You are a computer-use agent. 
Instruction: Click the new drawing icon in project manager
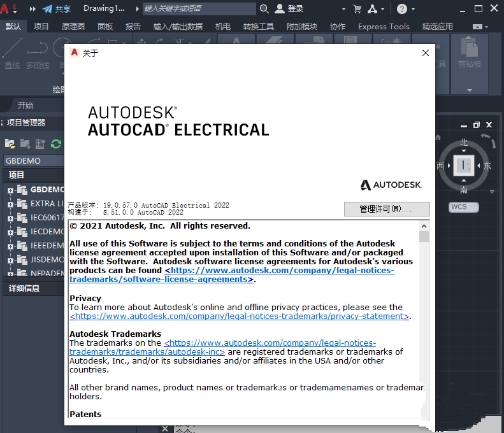[x=40, y=143]
